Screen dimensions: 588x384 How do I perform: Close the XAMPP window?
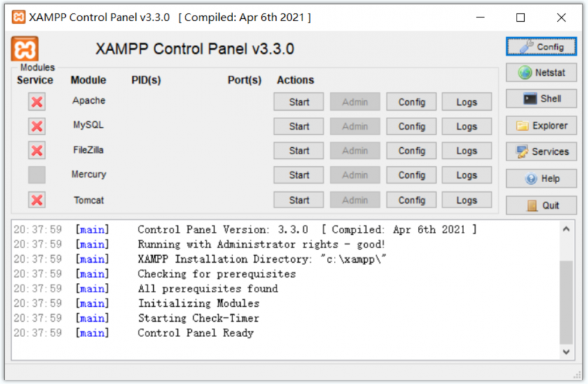561,18
